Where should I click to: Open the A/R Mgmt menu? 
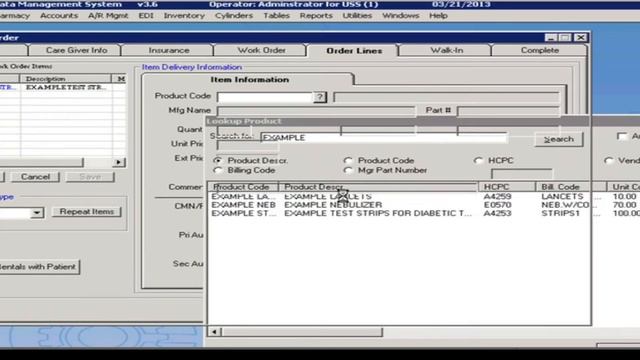(108, 16)
